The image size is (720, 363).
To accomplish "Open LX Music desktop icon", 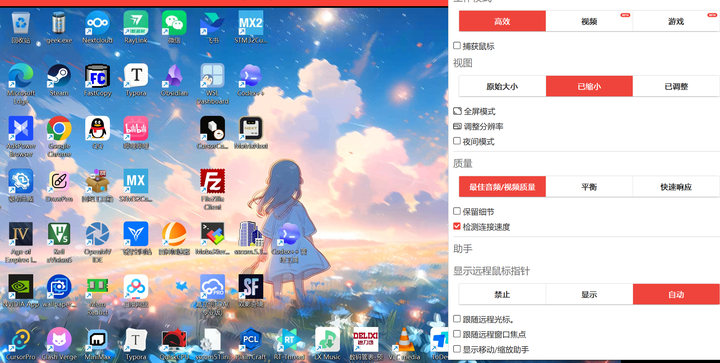I will (327, 340).
